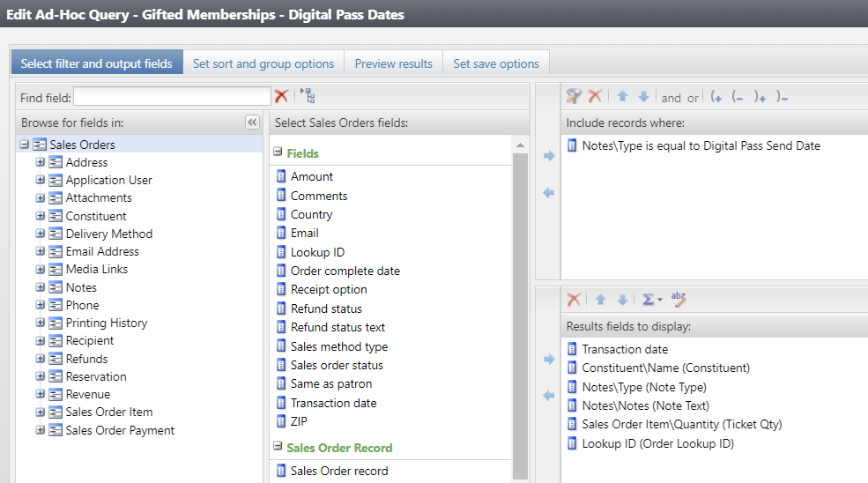Collapse the Fields group section
This screenshot has width=868, height=483.
[x=278, y=152]
